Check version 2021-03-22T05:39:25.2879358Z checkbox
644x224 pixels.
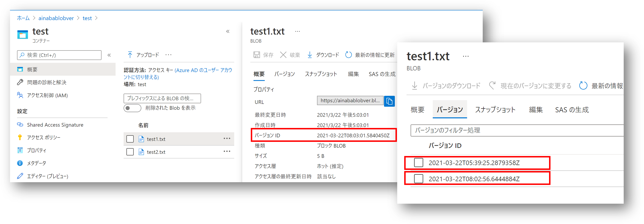pos(419,163)
